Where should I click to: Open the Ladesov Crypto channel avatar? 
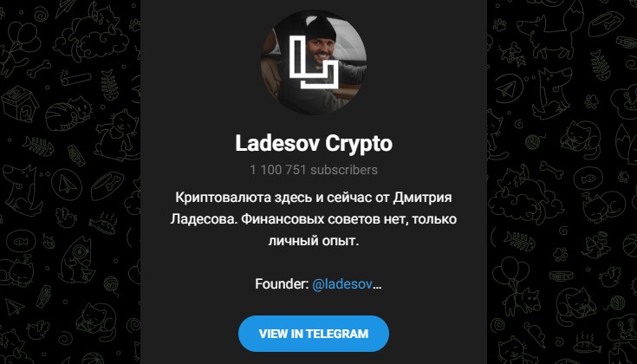tap(313, 62)
